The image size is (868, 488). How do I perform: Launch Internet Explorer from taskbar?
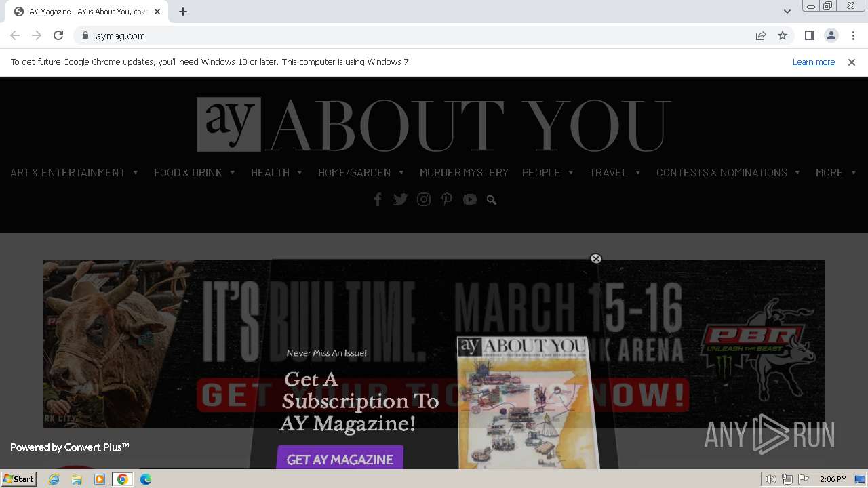click(x=54, y=479)
